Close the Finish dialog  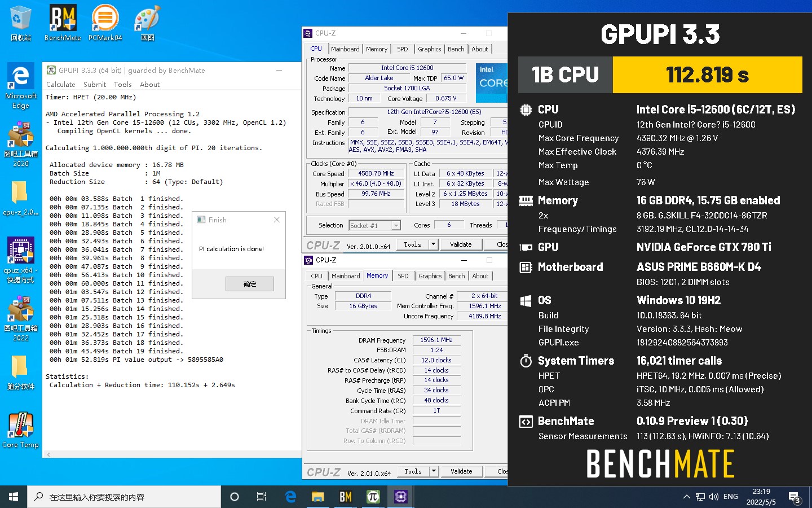click(x=277, y=220)
